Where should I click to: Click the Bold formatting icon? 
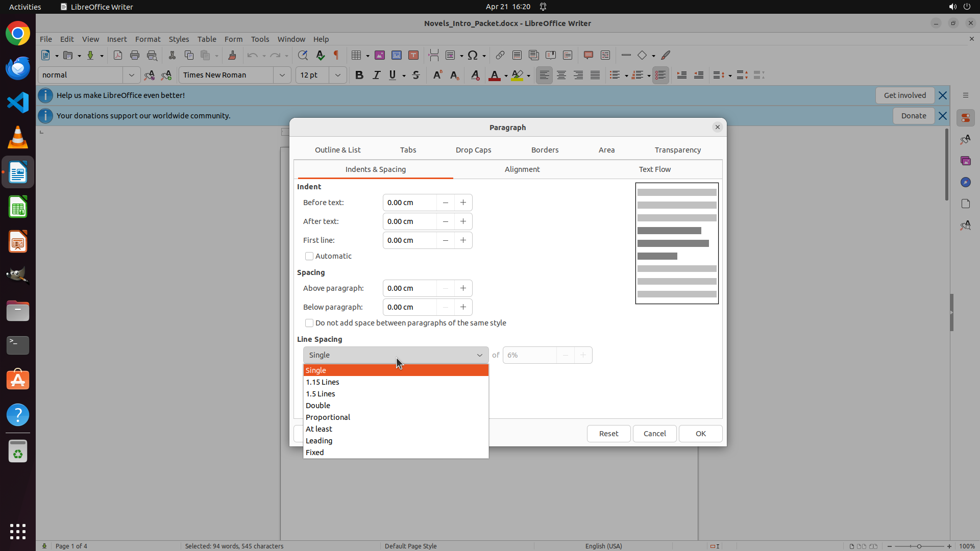(x=359, y=75)
